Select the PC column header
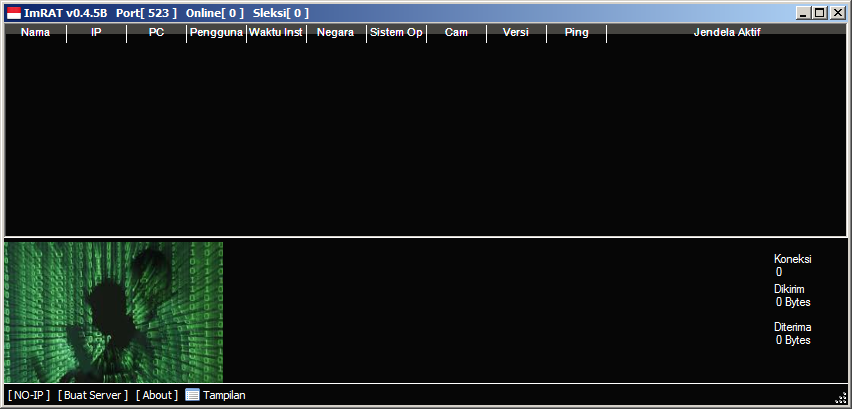The image size is (852, 409). (156, 33)
